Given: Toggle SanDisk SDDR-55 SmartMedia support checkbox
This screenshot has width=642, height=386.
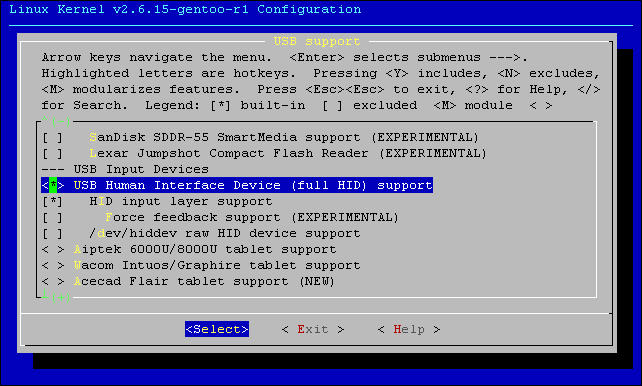Looking at the screenshot, I should point(53,137).
